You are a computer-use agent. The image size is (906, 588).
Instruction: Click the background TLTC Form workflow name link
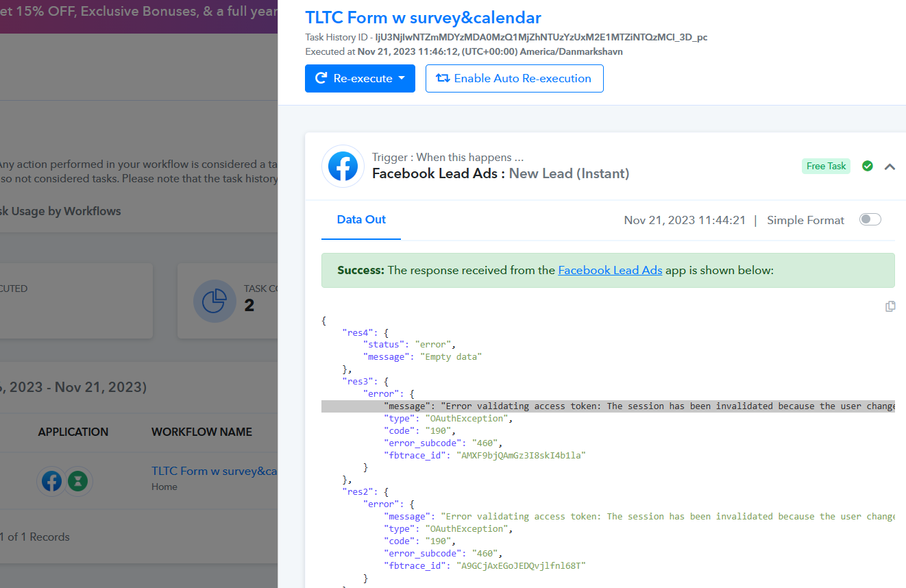pos(215,471)
